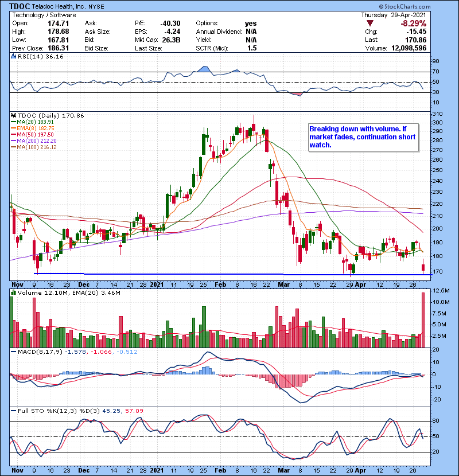This screenshot has height=476, width=459.
Task: Select the MA(100) 216.12 legend entry
Action: tap(34, 147)
